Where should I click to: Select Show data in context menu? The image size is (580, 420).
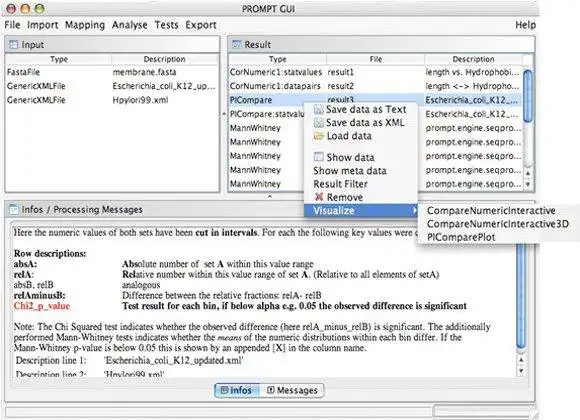click(x=361, y=157)
